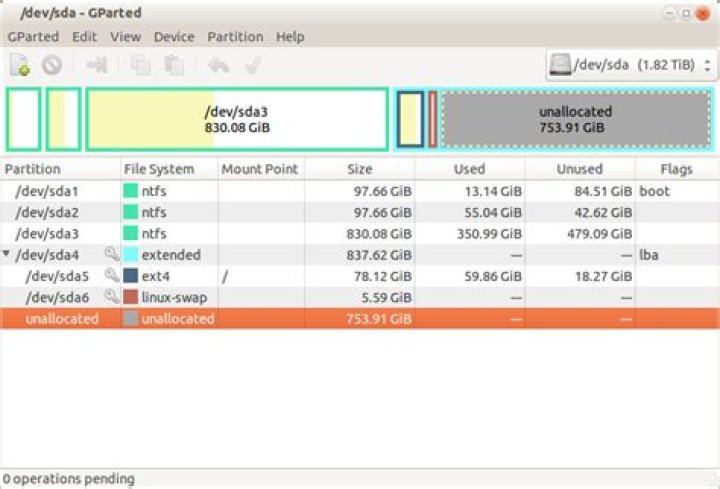The height and width of the screenshot is (489, 720).
Task: Select the /dev/sda3 block in disk map
Action: coord(237,119)
